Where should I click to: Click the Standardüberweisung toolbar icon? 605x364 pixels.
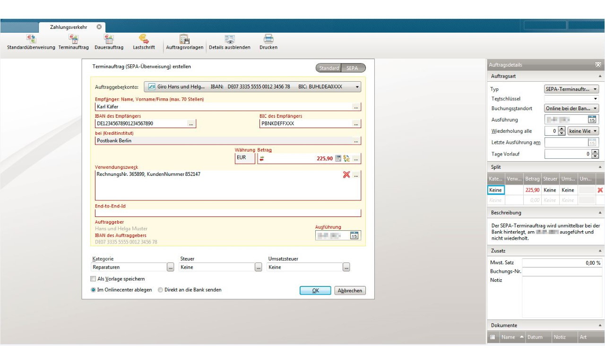[x=31, y=40]
